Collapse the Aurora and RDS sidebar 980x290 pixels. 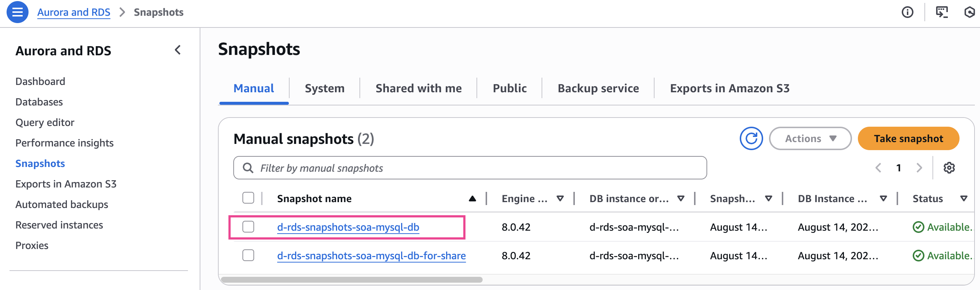178,50
